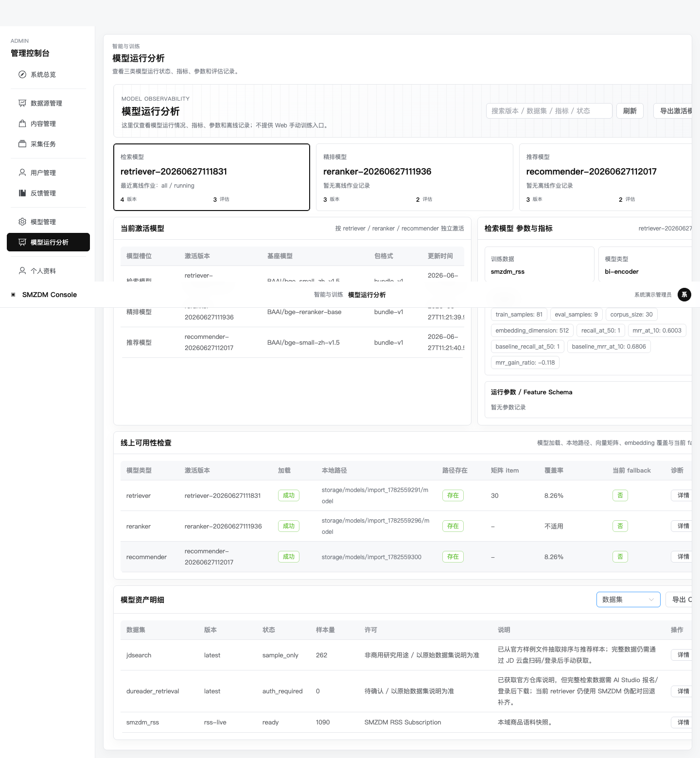Select the 精排模型 reranker card
Viewport: 700px width, 758px height.
click(415, 177)
